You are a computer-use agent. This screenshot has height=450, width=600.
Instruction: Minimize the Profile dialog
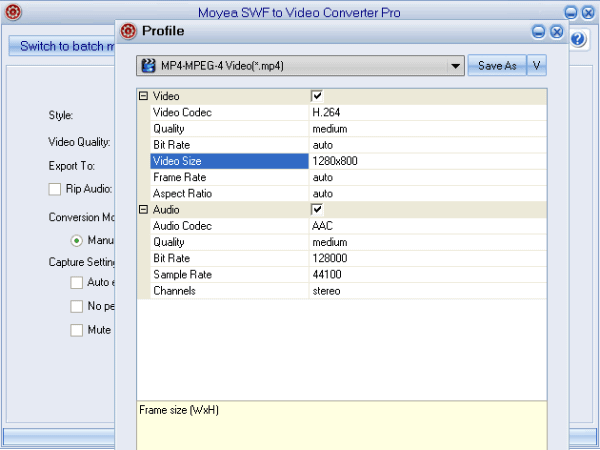(x=538, y=32)
